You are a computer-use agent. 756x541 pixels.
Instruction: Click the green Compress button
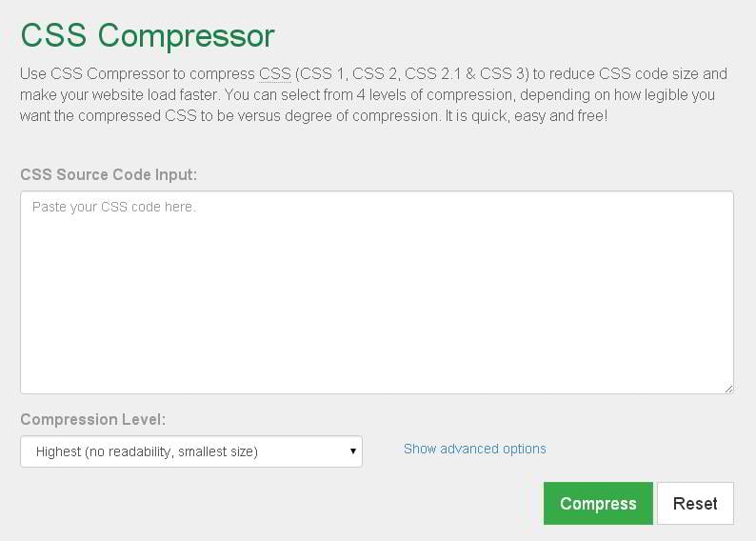click(x=598, y=504)
